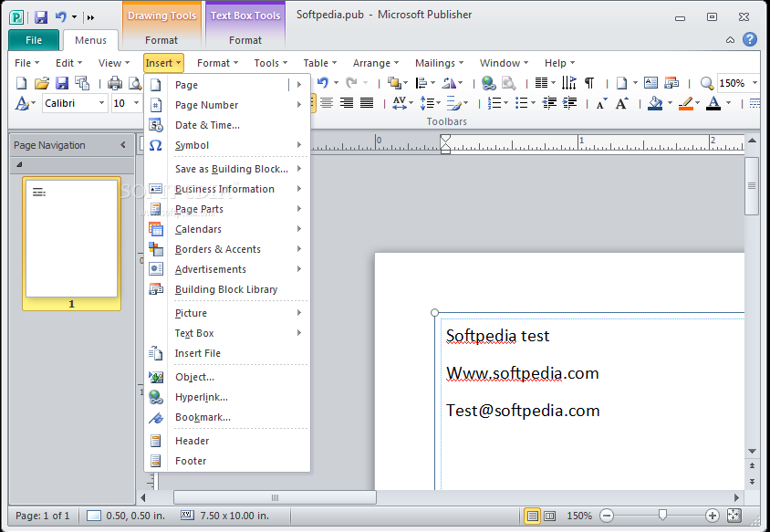Open the Drawing Tools Format tab
Image resolution: width=770 pixels, height=532 pixels.
tap(161, 40)
